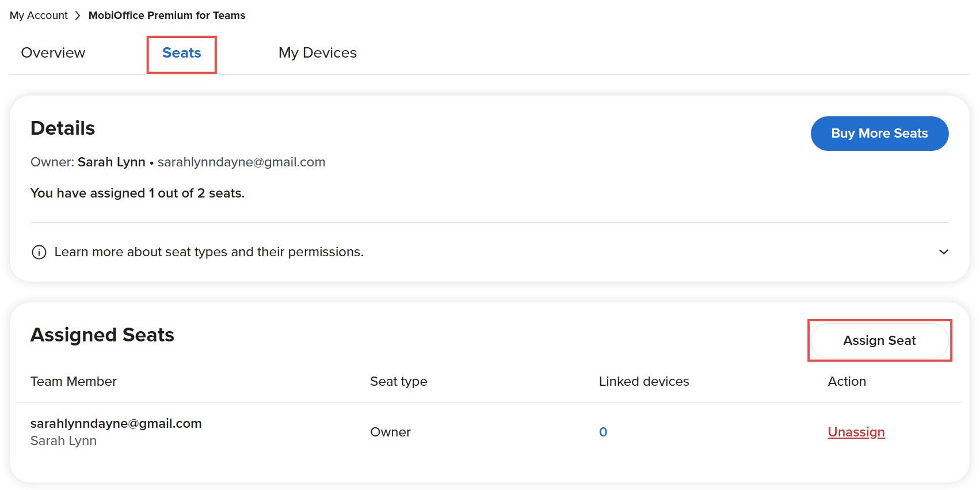This screenshot has width=980, height=490.
Task: Click the Team Member column header
Action: (x=74, y=381)
